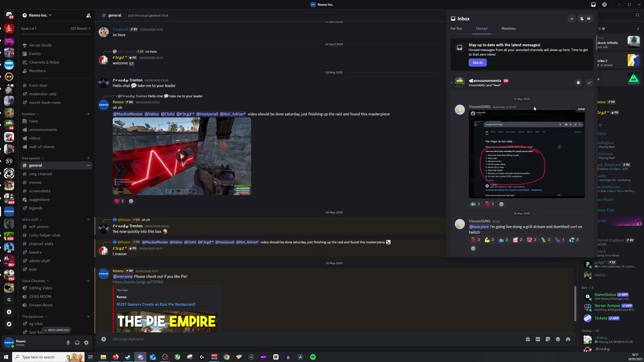The height and width of the screenshot is (362, 644).
Task: Click the Jump button in Inbox
Action: pos(581,109)
